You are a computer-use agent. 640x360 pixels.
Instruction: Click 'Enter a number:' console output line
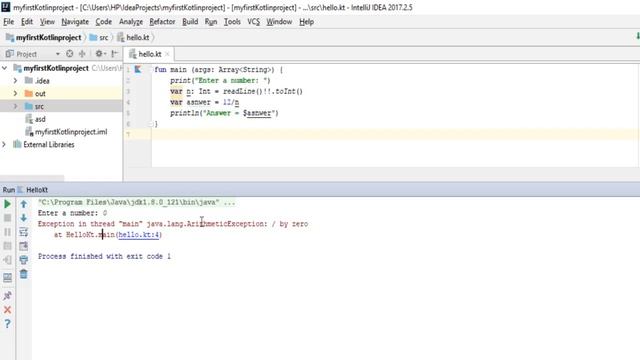(x=72, y=213)
